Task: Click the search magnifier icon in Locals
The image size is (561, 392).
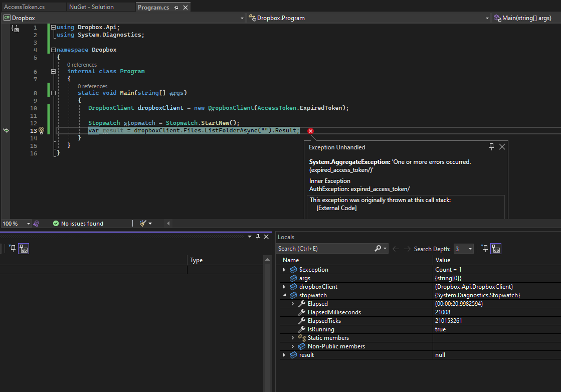Action: click(378, 249)
